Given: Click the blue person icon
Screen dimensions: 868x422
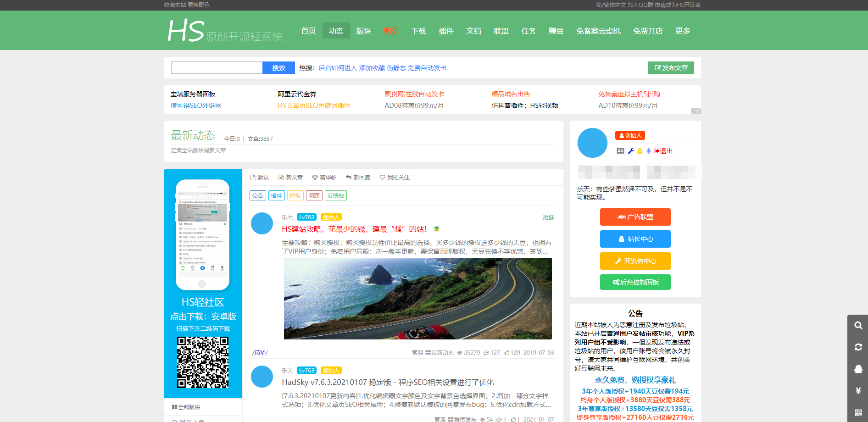Looking at the screenshot, I should point(648,151).
